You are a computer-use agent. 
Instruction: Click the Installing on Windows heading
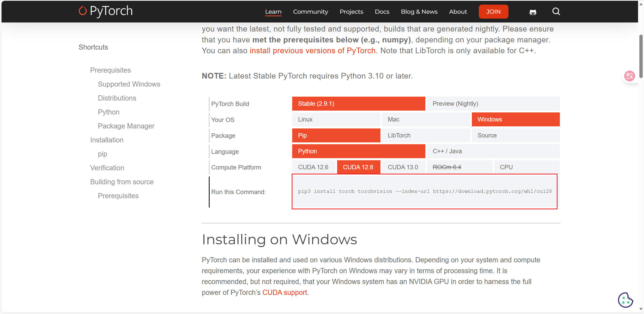tap(280, 239)
